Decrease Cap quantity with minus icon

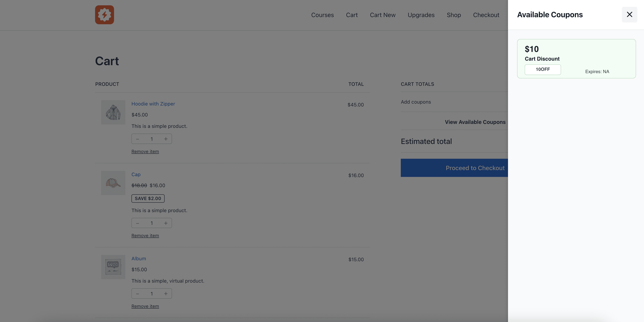pos(138,223)
